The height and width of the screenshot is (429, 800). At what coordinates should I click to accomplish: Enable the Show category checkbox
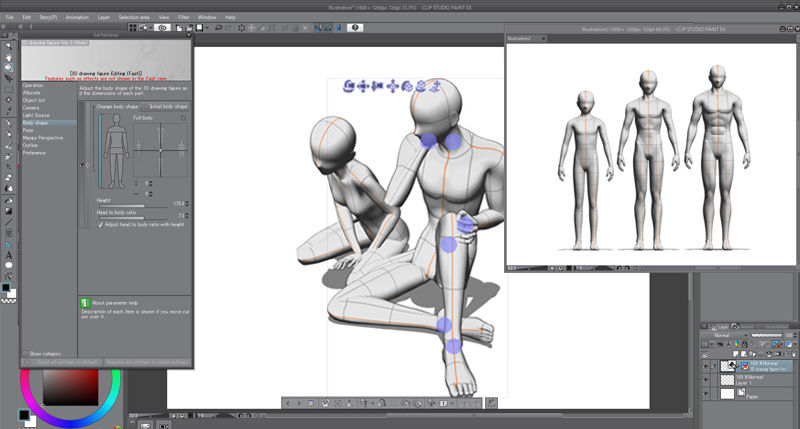tap(25, 353)
